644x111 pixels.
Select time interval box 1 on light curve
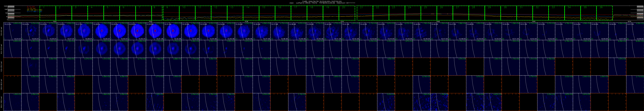(x=48, y=13)
